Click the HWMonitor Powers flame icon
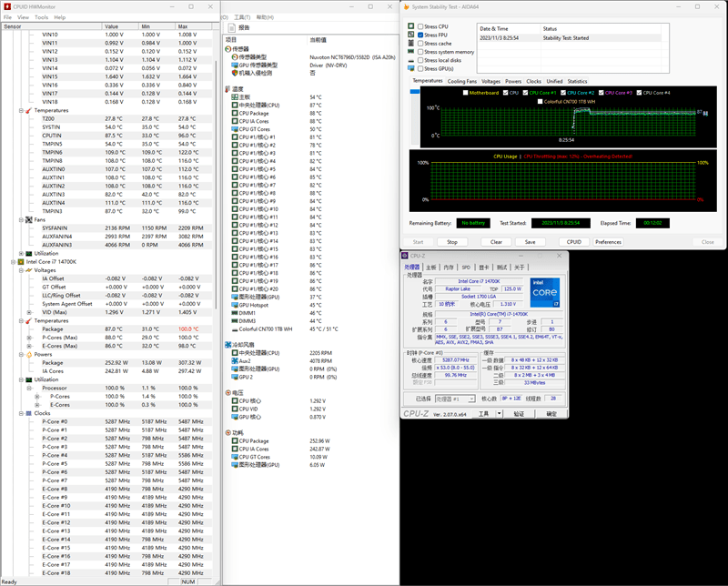728x586 pixels. (29, 354)
